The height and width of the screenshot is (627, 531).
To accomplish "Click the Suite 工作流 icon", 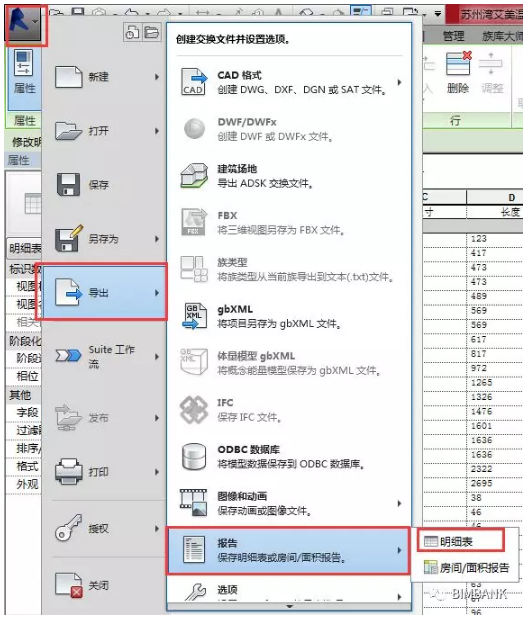I will 69,355.
